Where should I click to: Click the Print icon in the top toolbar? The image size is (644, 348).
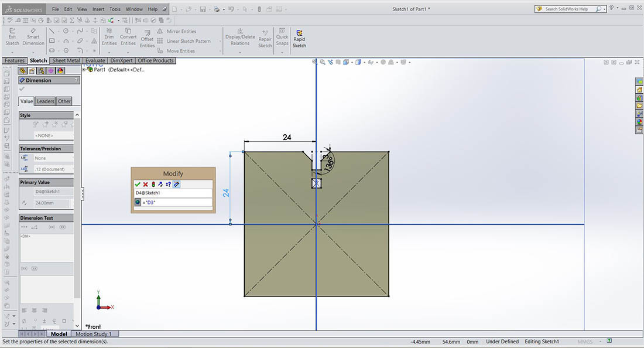click(x=217, y=9)
